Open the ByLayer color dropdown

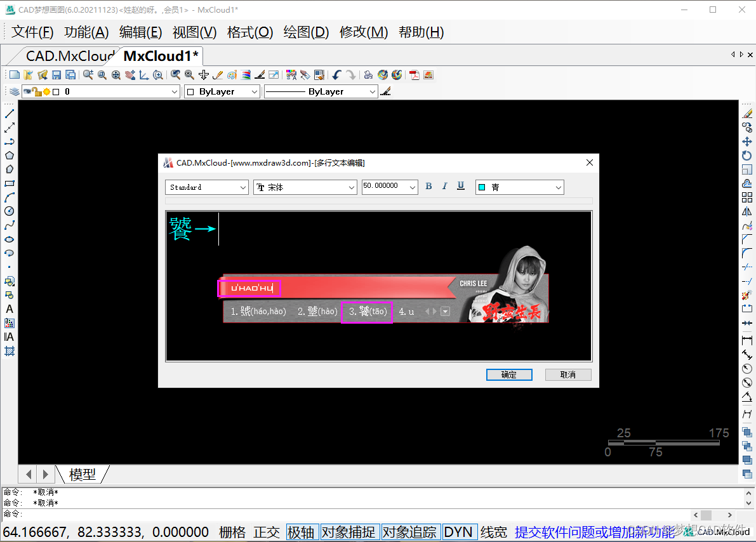point(222,91)
